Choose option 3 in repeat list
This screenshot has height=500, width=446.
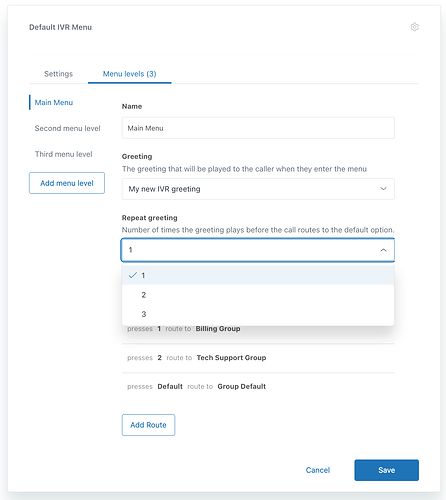(258, 314)
